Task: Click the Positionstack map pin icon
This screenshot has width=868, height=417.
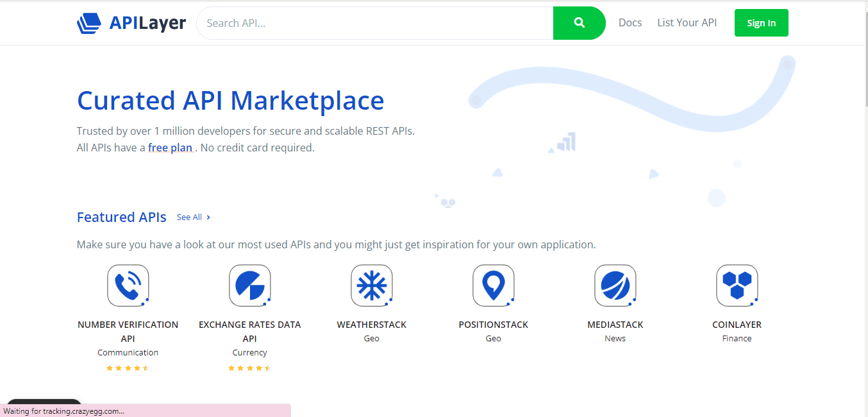Action: 493,285
